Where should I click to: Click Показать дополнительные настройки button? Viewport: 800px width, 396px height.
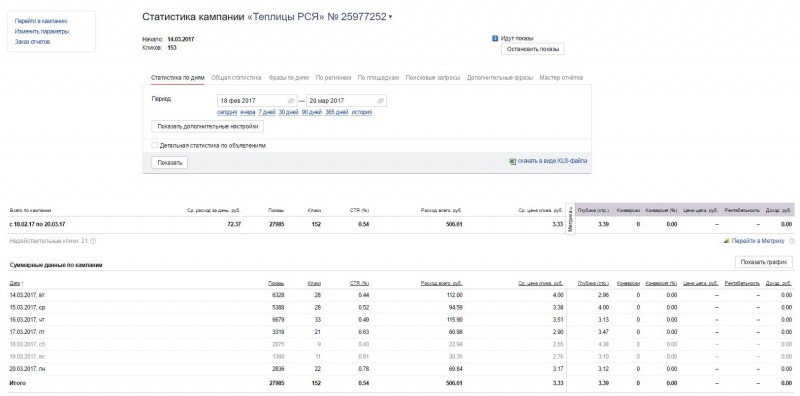pyautogui.click(x=208, y=126)
